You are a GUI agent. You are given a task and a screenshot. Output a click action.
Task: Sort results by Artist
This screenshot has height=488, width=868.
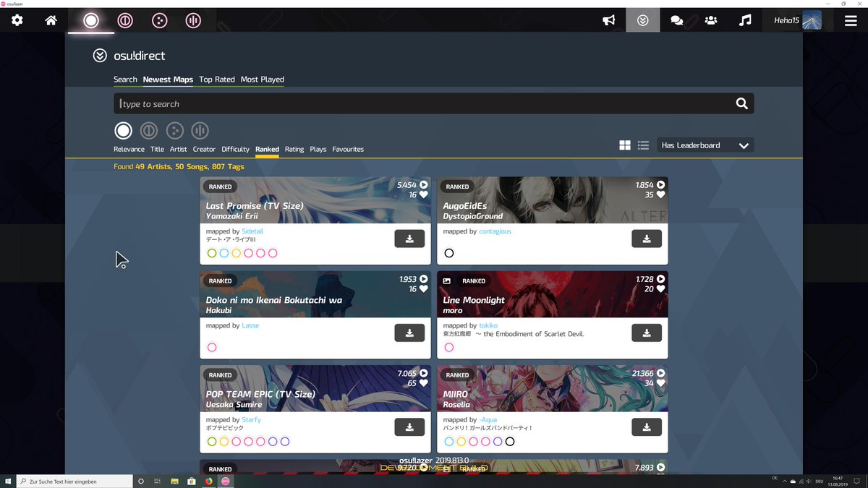tap(179, 149)
